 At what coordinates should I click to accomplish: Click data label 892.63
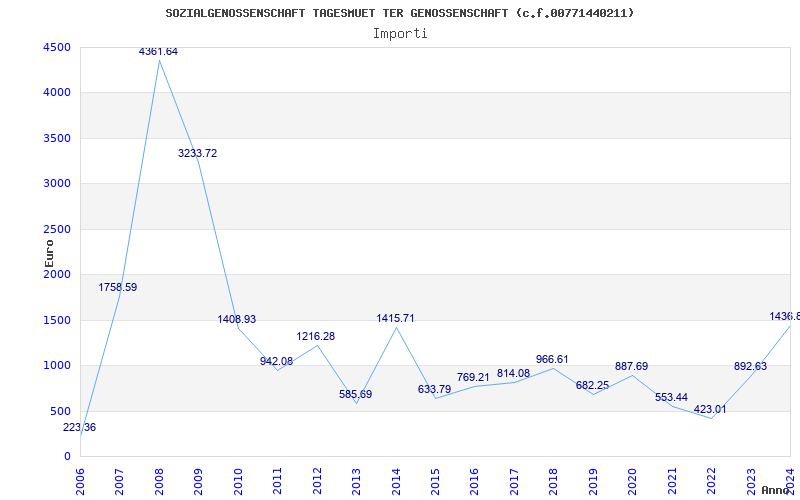[x=751, y=366]
